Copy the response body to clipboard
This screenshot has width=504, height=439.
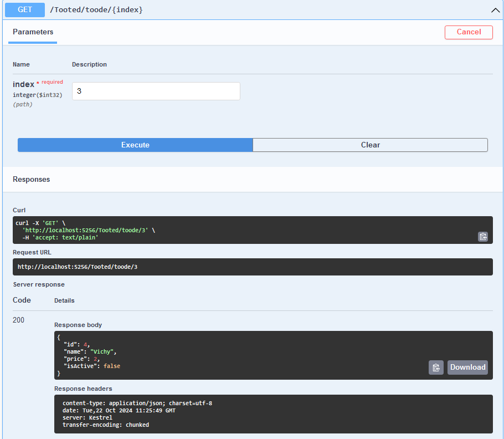[x=436, y=367]
